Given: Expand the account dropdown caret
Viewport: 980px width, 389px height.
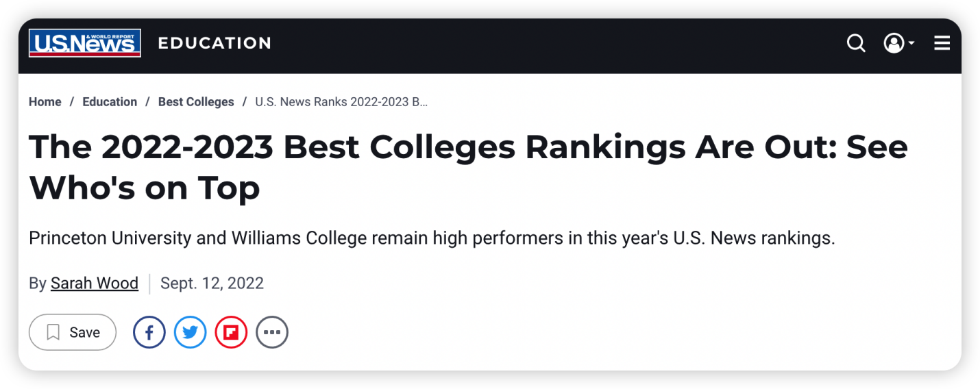Looking at the screenshot, I should 911,43.
